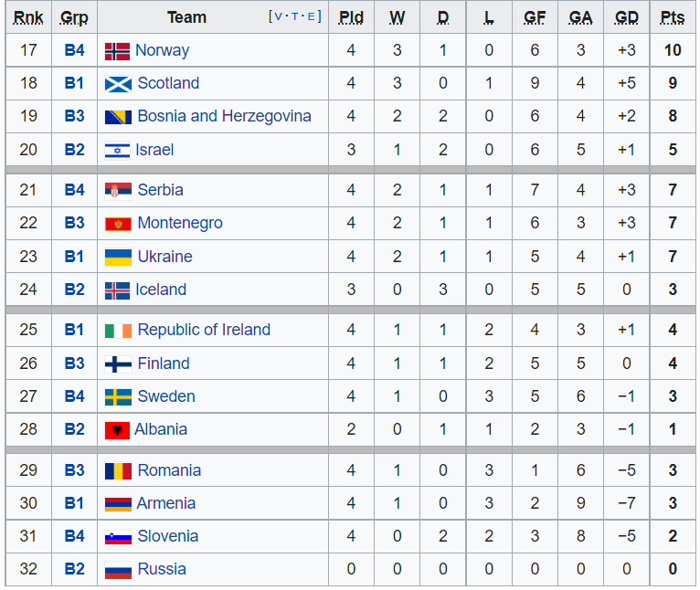Click the Montenegro flag icon

[118, 224]
